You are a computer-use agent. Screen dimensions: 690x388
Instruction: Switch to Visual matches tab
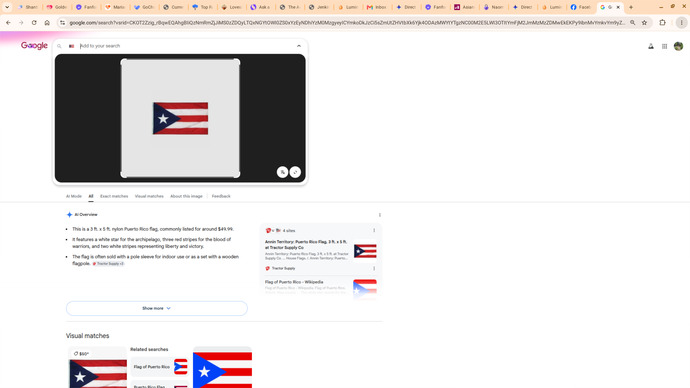click(x=149, y=196)
